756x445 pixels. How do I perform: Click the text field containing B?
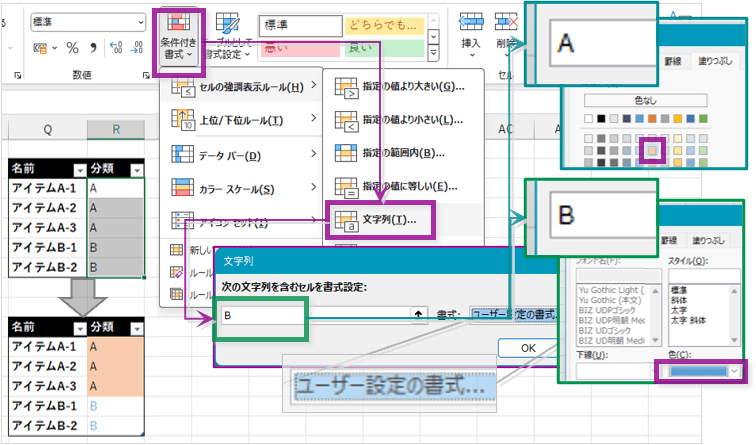click(x=258, y=315)
